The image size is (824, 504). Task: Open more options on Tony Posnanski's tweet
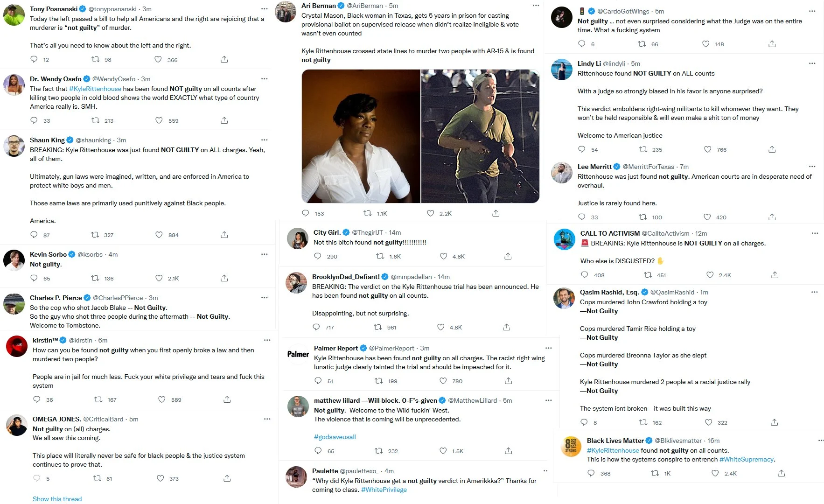[265, 9]
